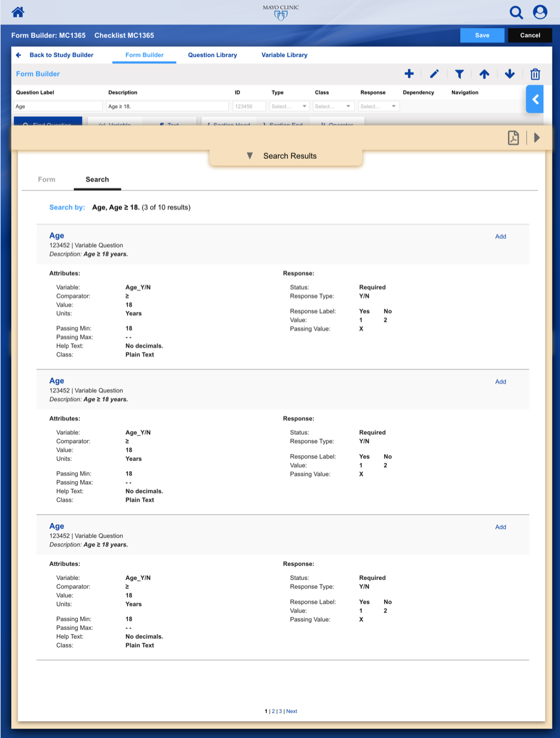Go Back to Study Builder link

(x=61, y=55)
